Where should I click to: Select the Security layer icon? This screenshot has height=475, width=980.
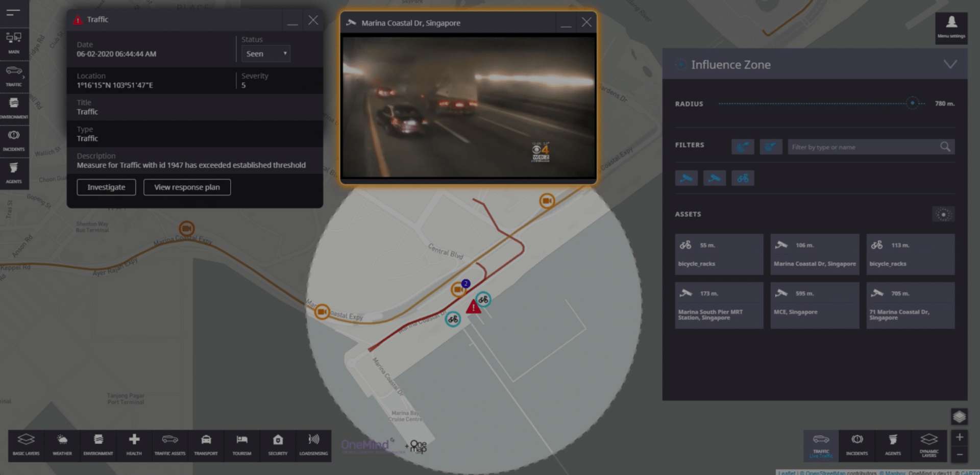coord(278,444)
